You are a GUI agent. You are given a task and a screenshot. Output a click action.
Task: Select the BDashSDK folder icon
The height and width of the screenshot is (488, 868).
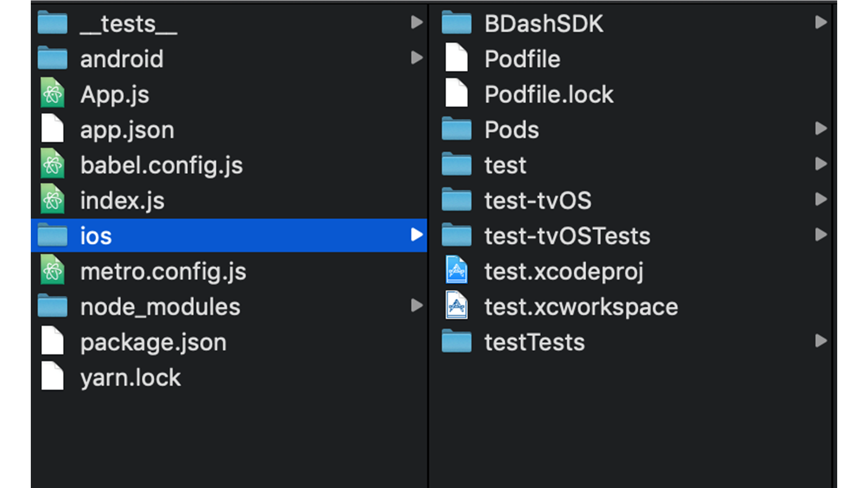point(457,23)
